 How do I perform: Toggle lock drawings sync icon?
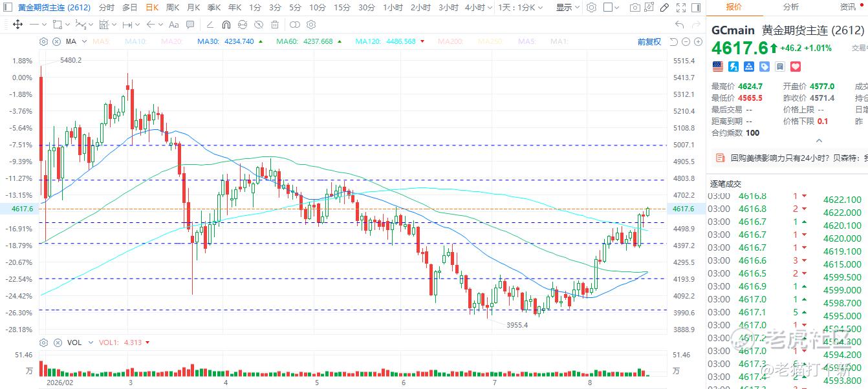[242, 25]
